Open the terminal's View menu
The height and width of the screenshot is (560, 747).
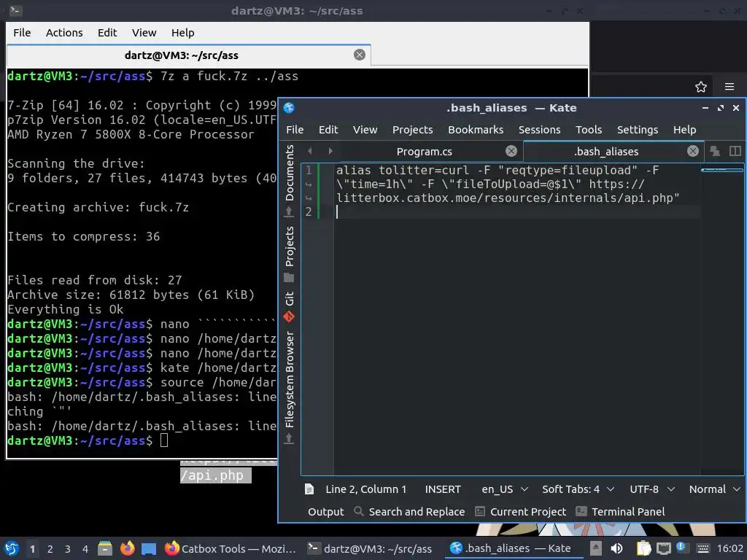click(144, 32)
